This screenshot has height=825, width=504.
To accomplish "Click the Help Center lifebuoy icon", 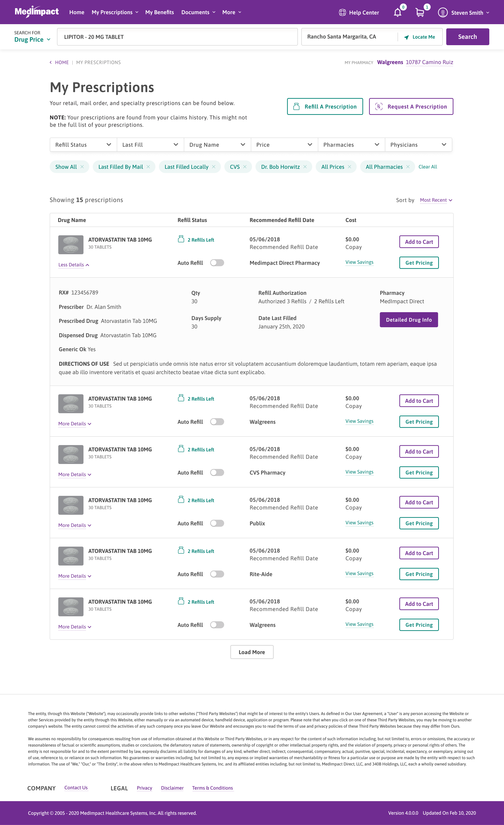I will (x=342, y=13).
